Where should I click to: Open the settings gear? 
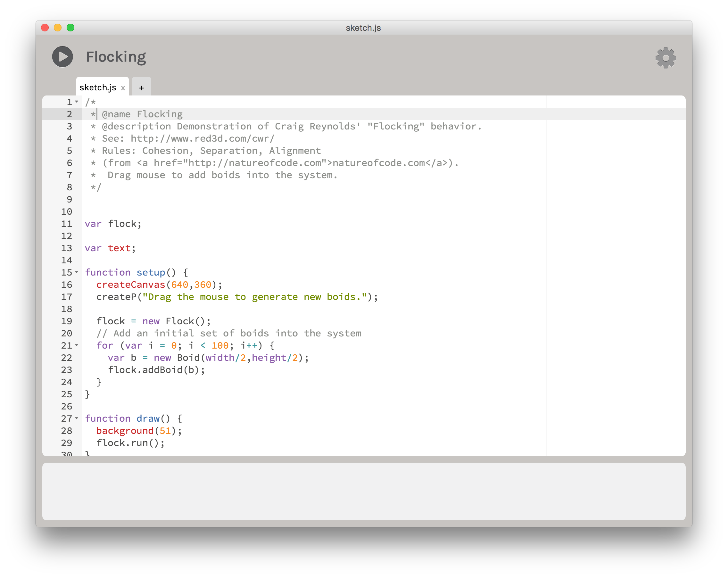pyautogui.click(x=666, y=57)
